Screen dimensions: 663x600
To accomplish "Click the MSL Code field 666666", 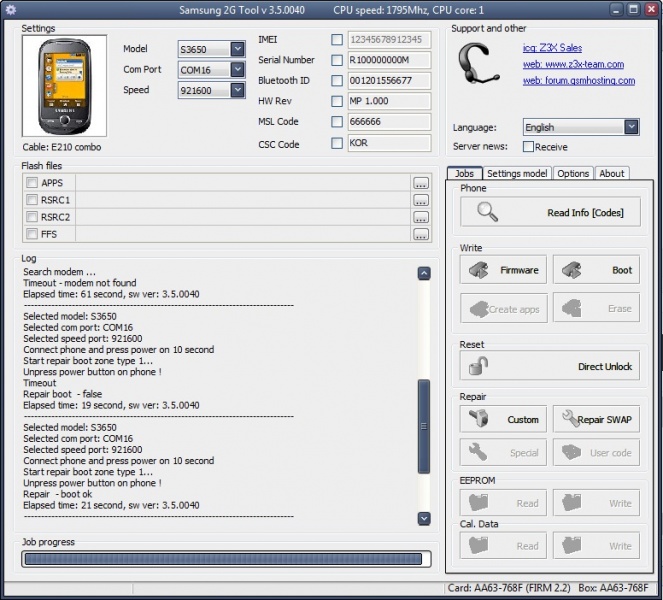I will pyautogui.click(x=389, y=122).
